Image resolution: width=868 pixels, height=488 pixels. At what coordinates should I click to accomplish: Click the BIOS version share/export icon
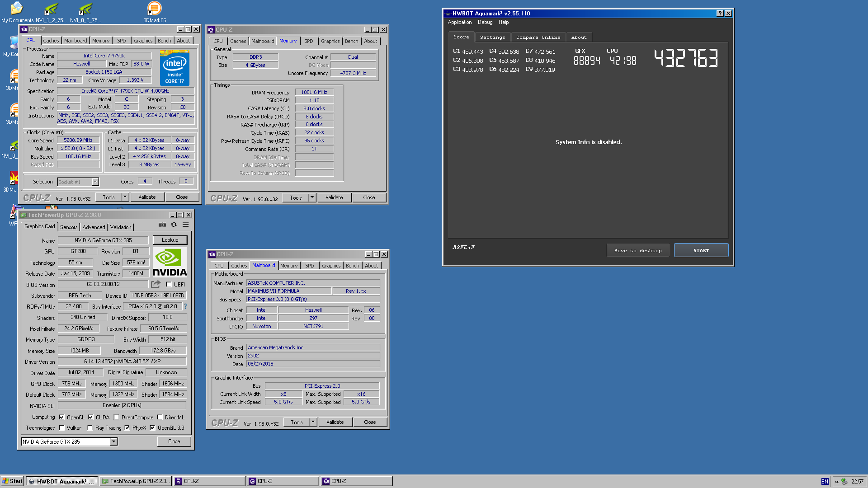click(x=156, y=284)
